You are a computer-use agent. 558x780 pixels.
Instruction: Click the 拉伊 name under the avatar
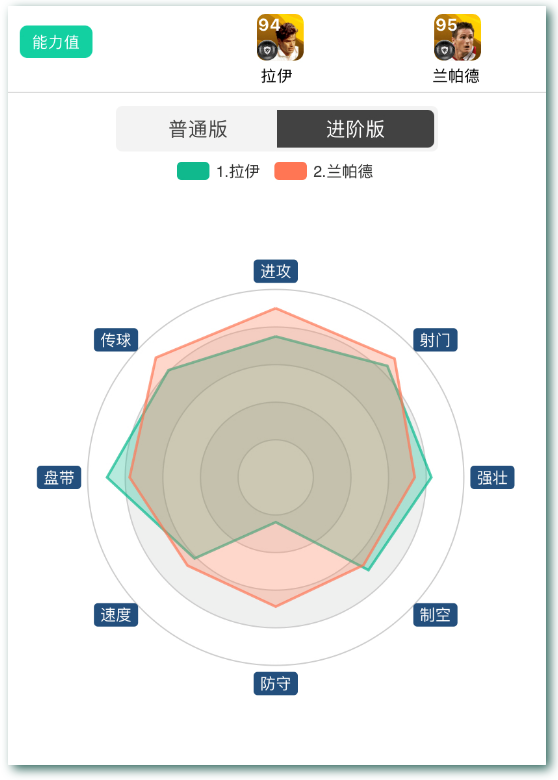click(x=277, y=76)
